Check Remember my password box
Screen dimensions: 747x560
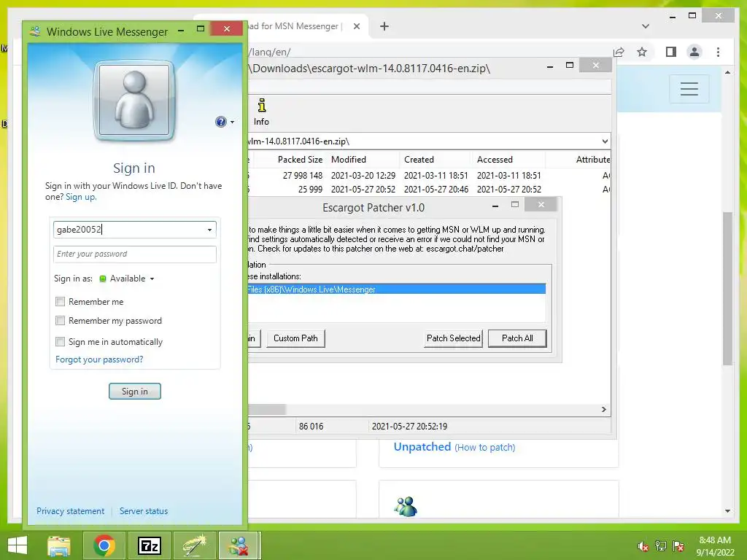point(60,321)
